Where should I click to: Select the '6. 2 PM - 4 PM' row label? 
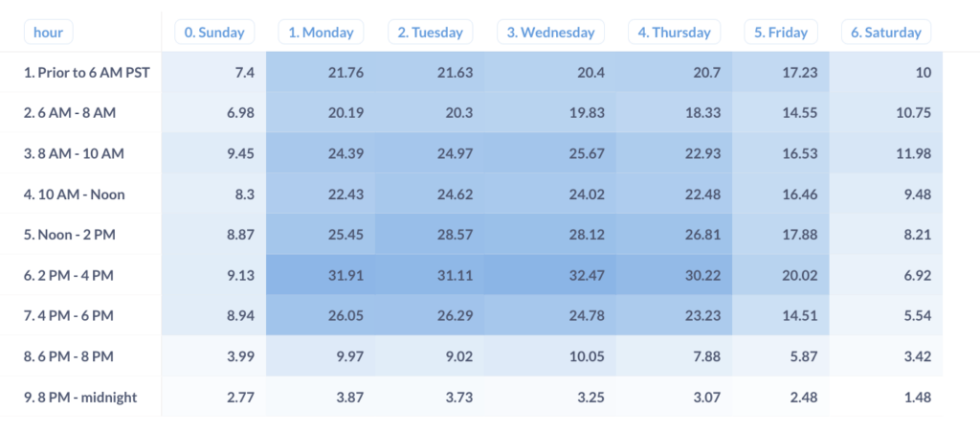point(67,275)
